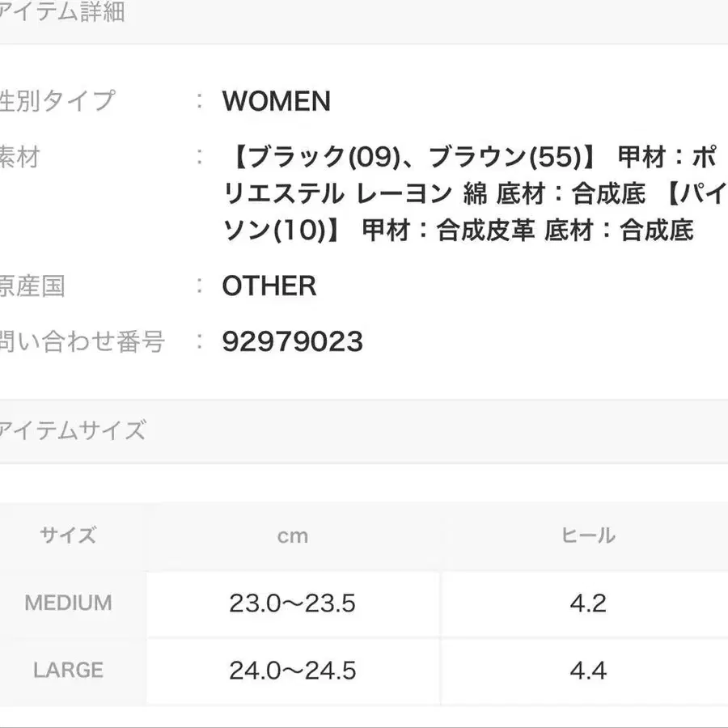Select the 問い合わせ番号 label
728x728 pixels.
[x=83, y=341]
